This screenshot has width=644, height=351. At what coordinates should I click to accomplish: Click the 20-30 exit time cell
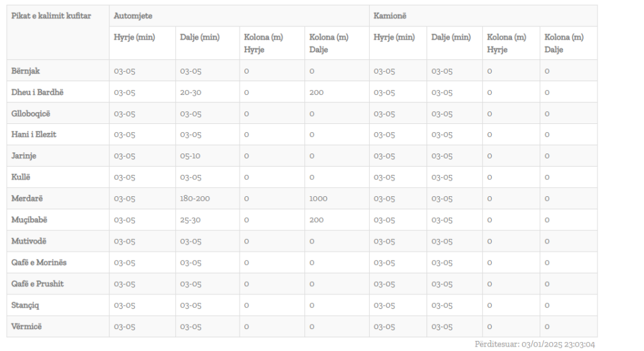pyautogui.click(x=191, y=92)
